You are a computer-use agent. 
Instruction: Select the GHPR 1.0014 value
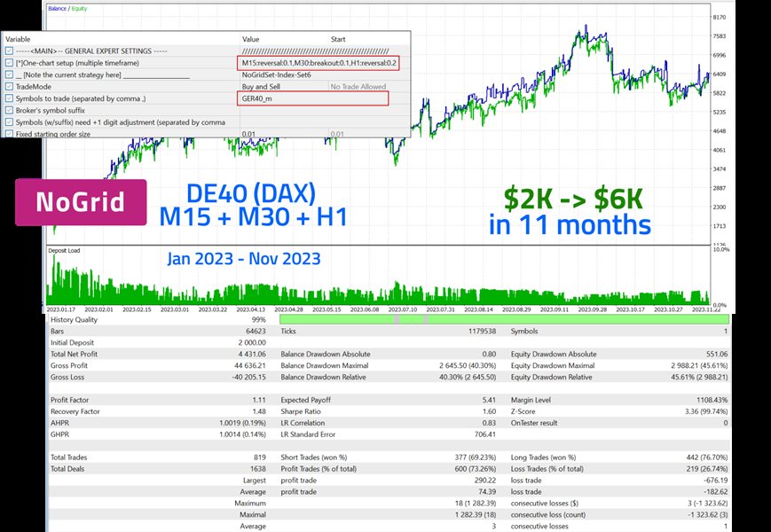[243, 434]
